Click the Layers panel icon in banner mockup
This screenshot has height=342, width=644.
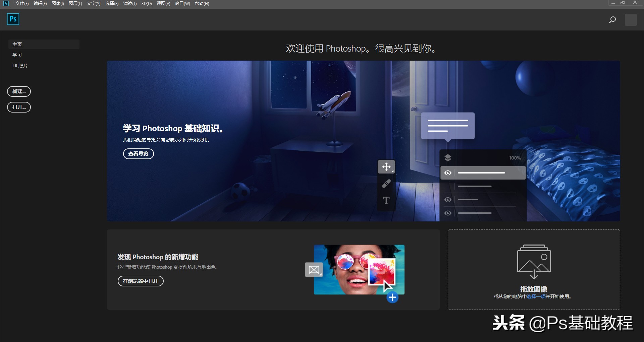pos(448,157)
